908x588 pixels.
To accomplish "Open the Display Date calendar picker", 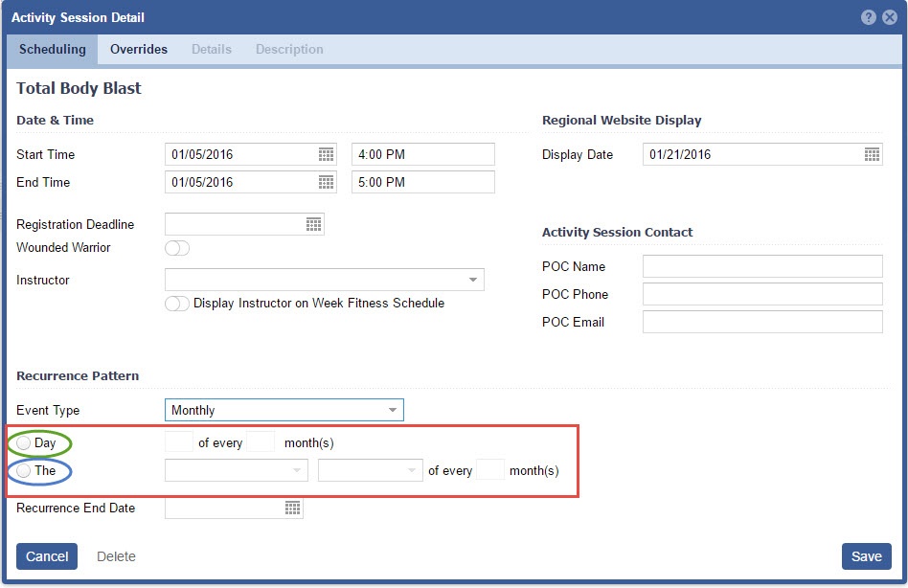I will [x=872, y=154].
